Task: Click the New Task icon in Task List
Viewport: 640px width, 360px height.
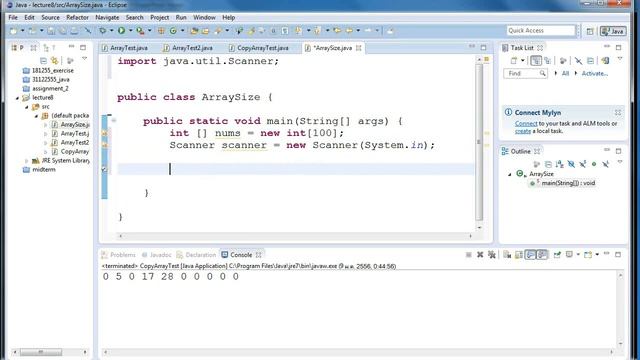Action: [513, 61]
